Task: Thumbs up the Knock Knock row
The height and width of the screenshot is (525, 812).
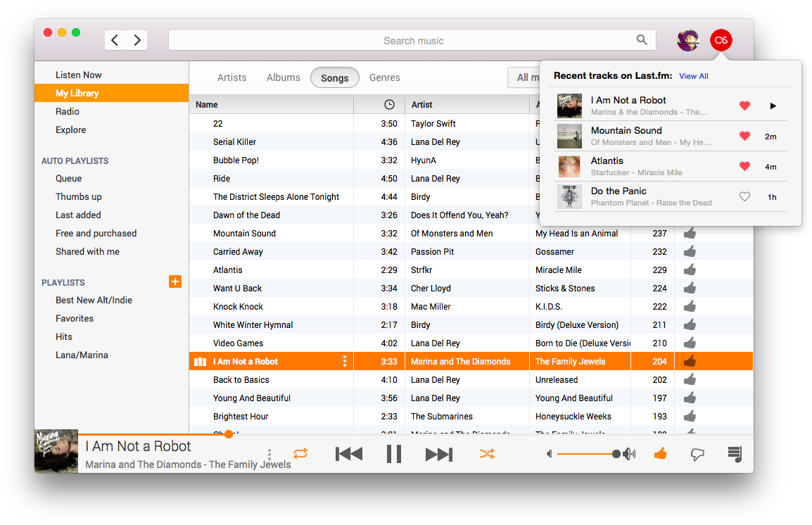Action: tap(690, 307)
